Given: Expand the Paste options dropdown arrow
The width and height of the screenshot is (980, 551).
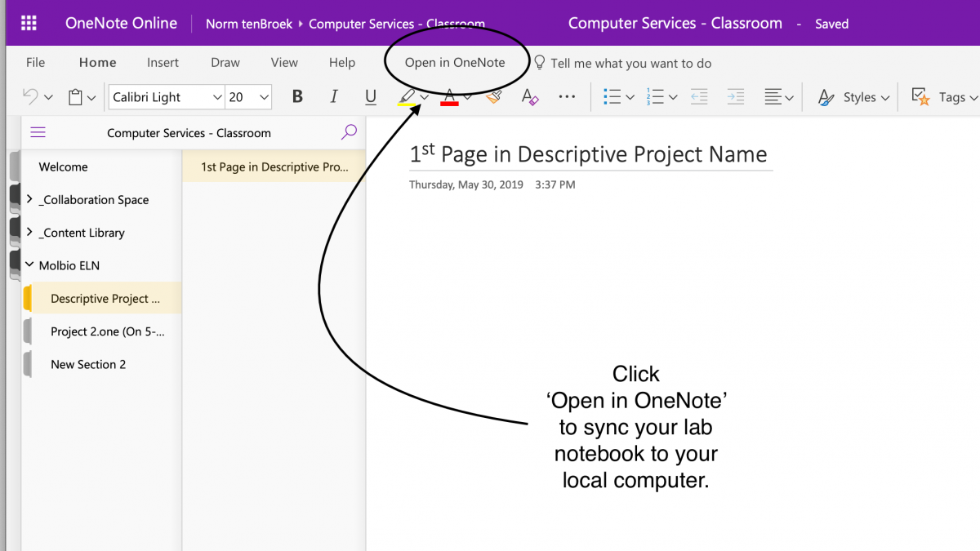Looking at the screenshot, I should click(x=91, y=98).
